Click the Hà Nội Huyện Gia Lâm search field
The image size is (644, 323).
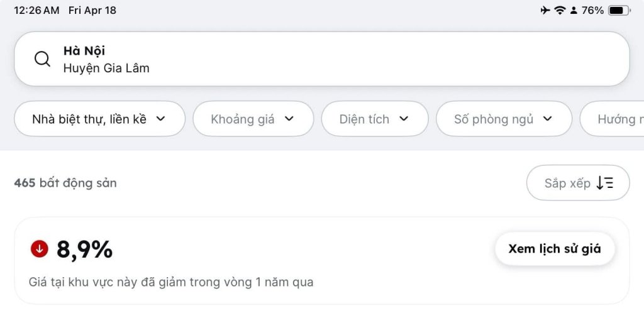coord(322,59)
